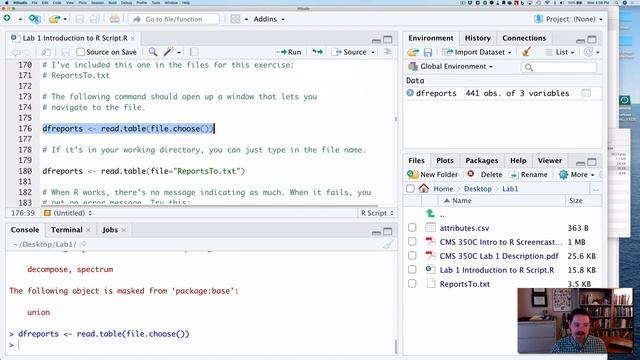Open the Addins dropdown
This screenshot has height=360, width=640.
(269, 19)
